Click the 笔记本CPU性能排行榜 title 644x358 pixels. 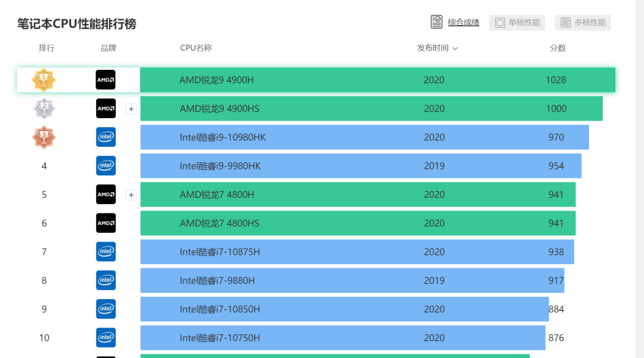(76, 24)
